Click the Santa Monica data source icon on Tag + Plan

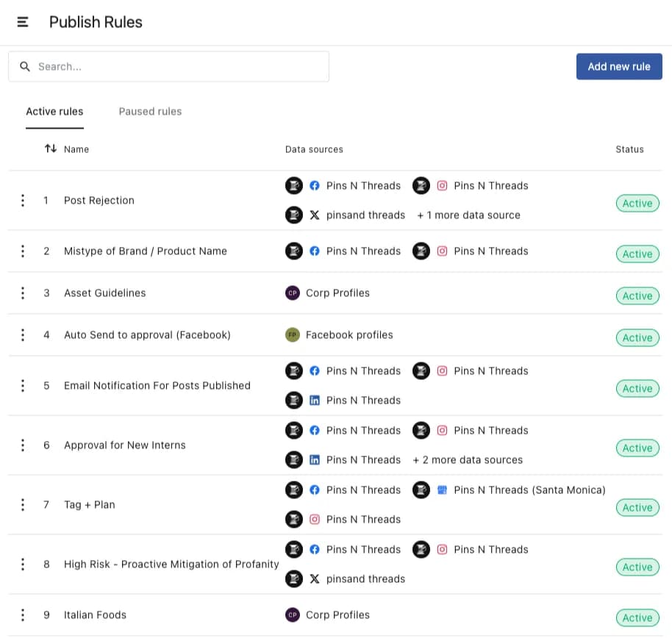(x=442, y=490)
